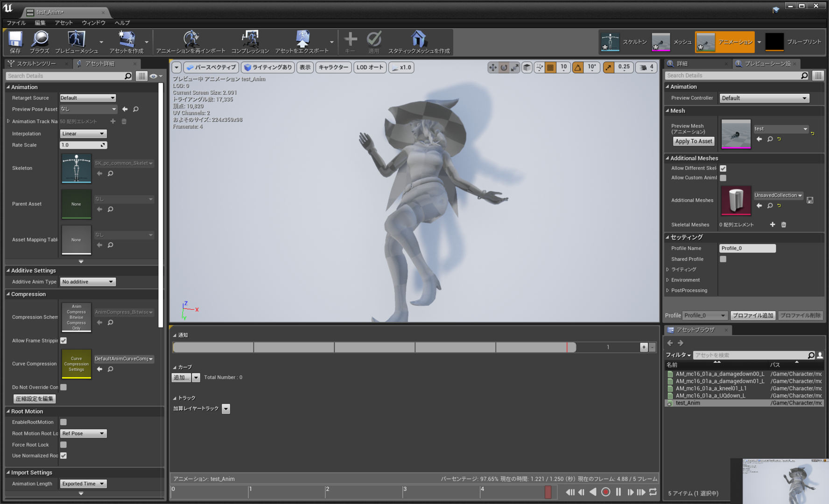Open the Interpolation Linear dropdown
829x504 pixels.
click(84, 133)
